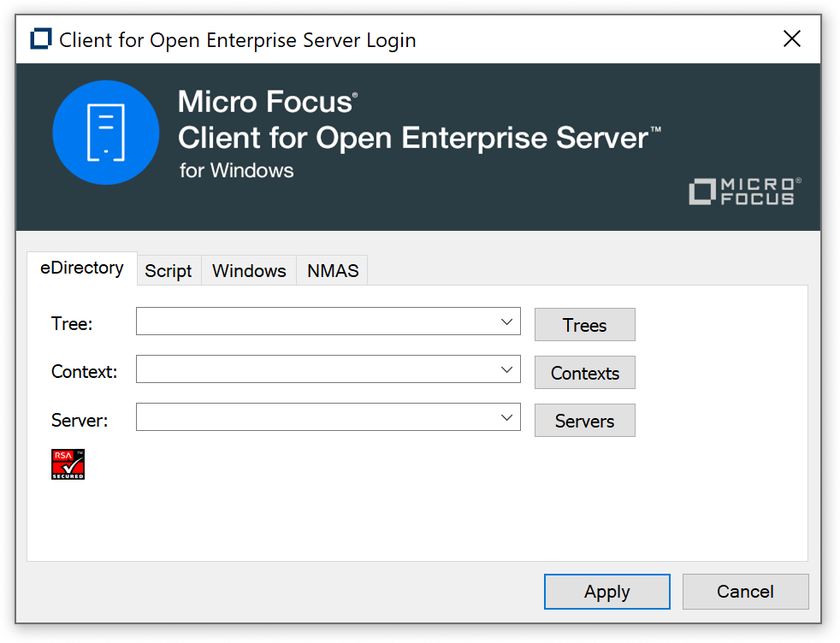Image resolution: width=840 pixels, height=643 pixels.
Task: Click the "Server:" label text
Action: point(80,421)
